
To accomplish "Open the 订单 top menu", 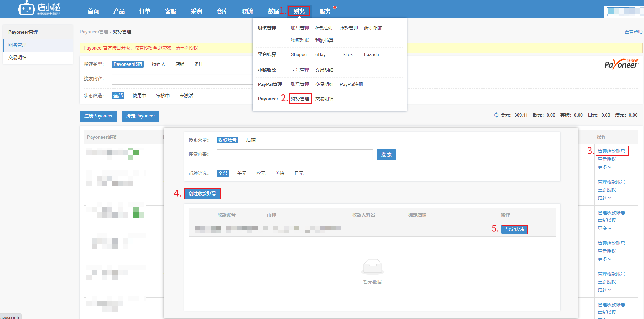I will [145, 11].
